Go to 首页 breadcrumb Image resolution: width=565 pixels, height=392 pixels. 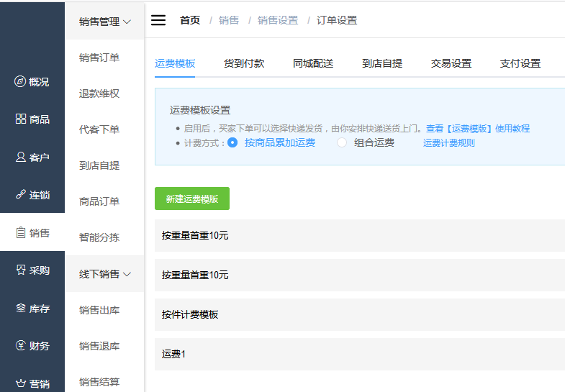click(190, 20)
